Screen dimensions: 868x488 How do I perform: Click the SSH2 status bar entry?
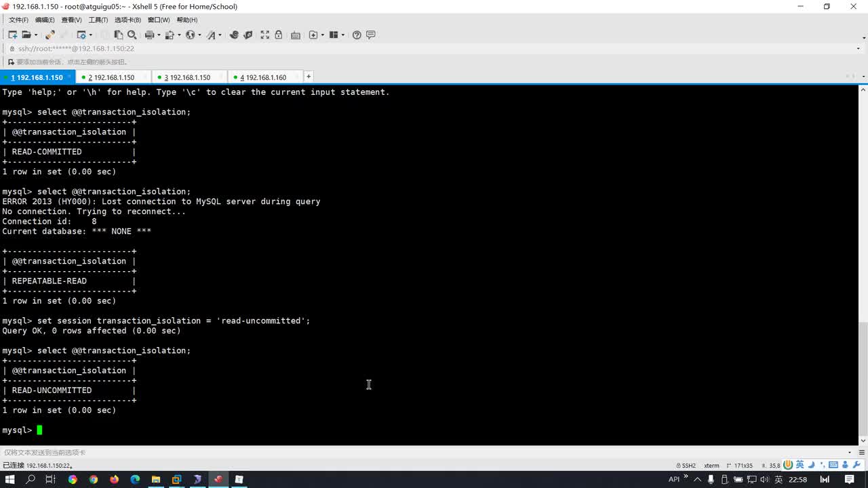(686, 466)
